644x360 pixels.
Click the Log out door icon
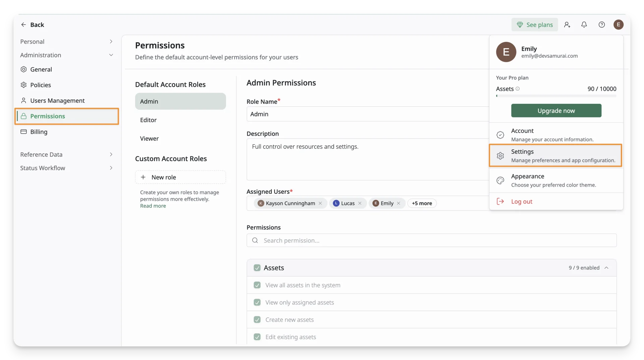click(500, 201)
